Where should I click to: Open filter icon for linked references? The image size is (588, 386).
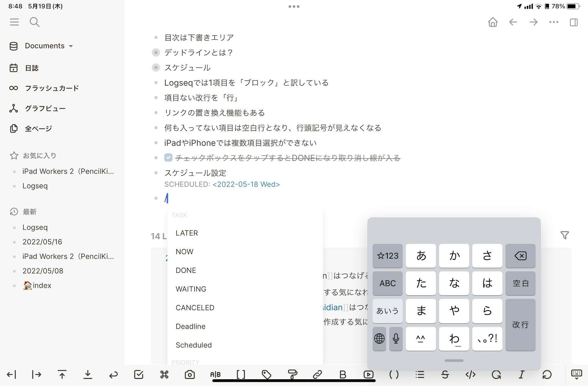(x=564, y=235)
